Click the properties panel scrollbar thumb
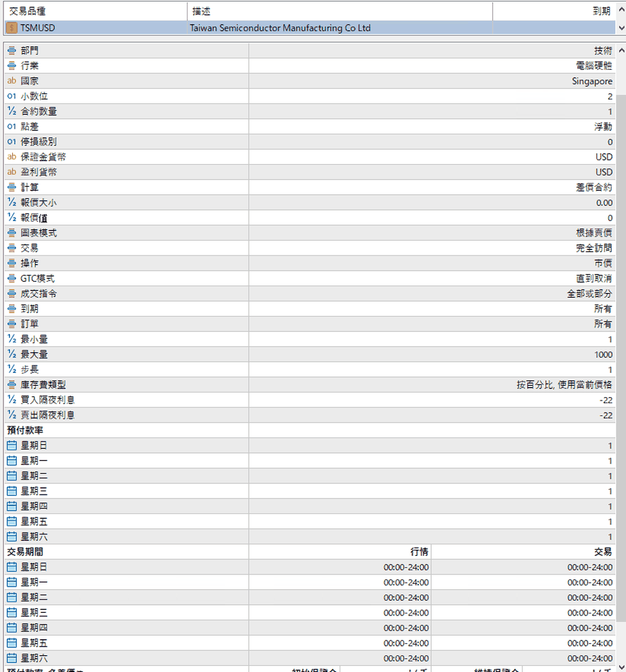626x672 pixels. click(x=621, y=358)
